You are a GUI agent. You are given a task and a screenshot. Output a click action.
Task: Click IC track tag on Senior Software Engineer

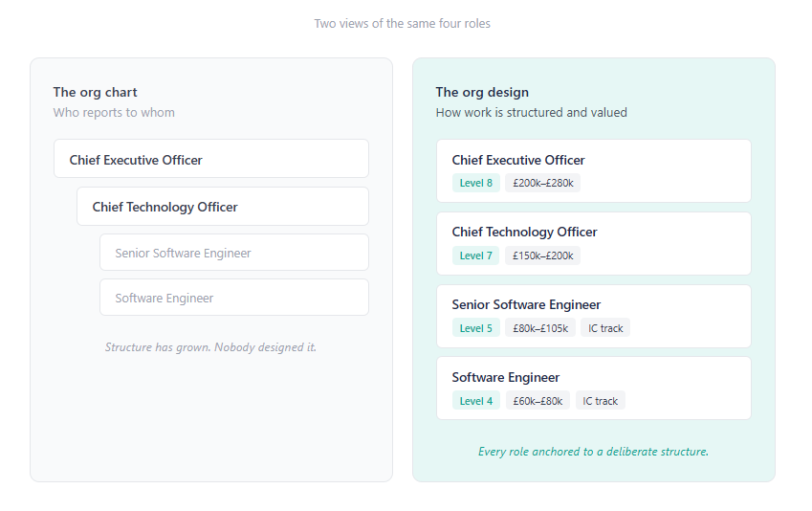coord(605,328)
